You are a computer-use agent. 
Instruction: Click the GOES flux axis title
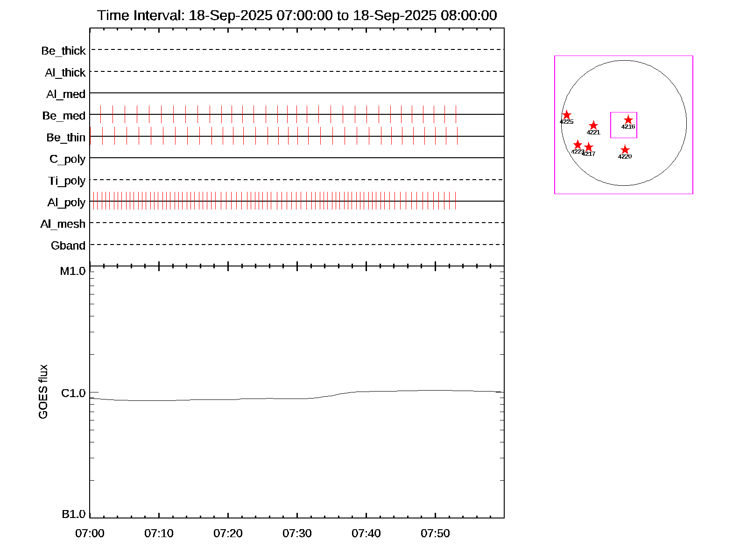[43, 392]
